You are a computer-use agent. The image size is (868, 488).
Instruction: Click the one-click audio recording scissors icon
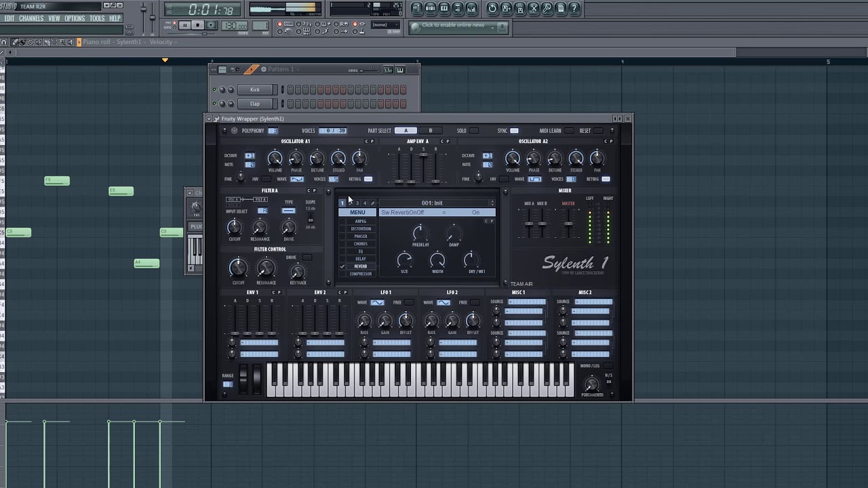(x=534, y=9)
